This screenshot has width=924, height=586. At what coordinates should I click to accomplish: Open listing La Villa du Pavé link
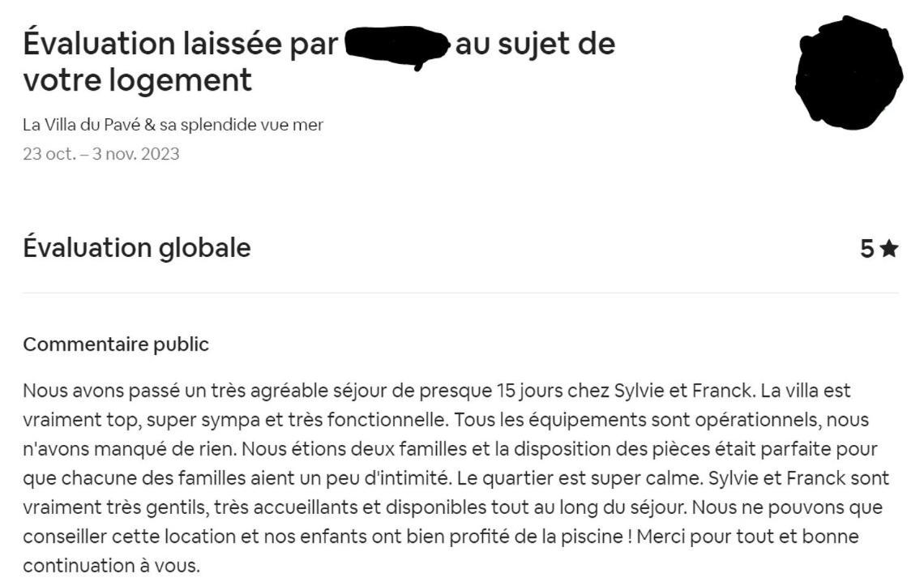pos(173,125)
